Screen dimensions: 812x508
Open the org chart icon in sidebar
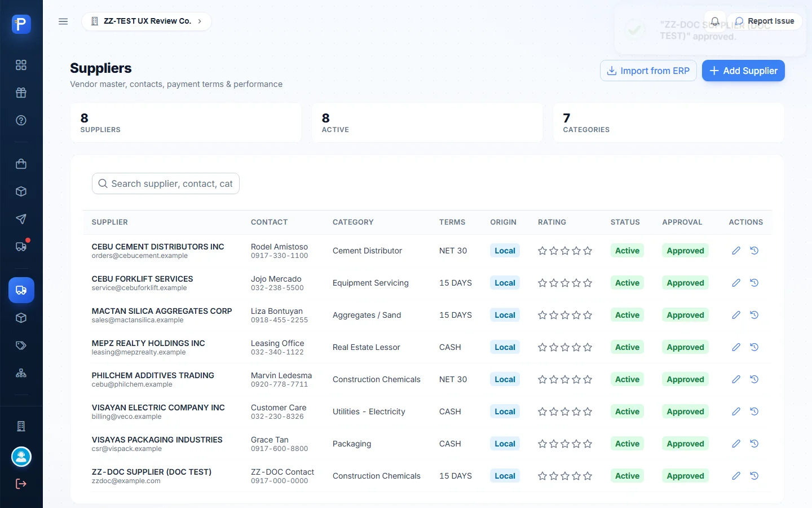pos(21,373)
